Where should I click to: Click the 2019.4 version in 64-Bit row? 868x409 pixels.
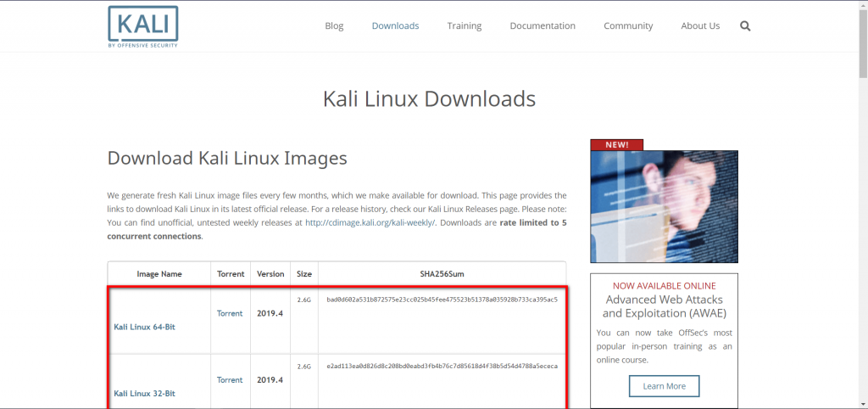(x=270, y=314)
